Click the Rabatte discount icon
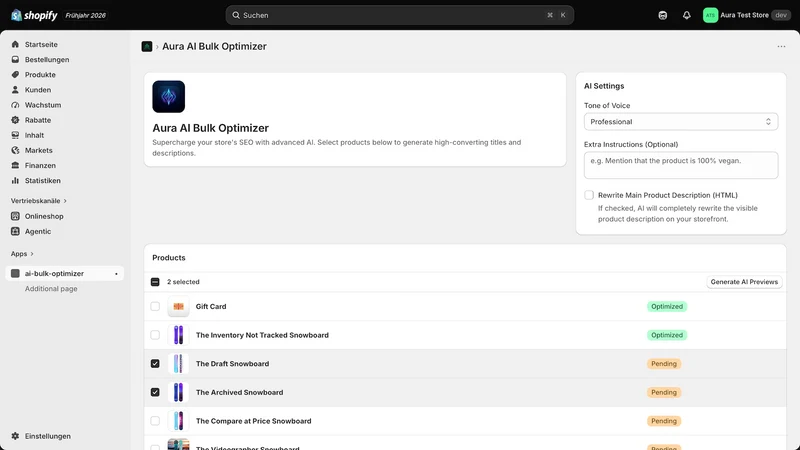The image size is (800, 450). point(15,120)
